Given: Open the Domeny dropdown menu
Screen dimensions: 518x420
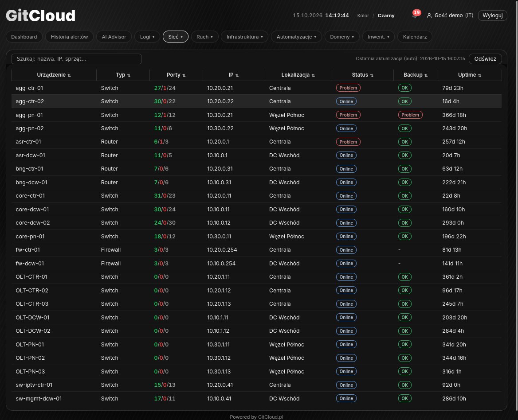Looking at the screenshot, I should point(342,37).
